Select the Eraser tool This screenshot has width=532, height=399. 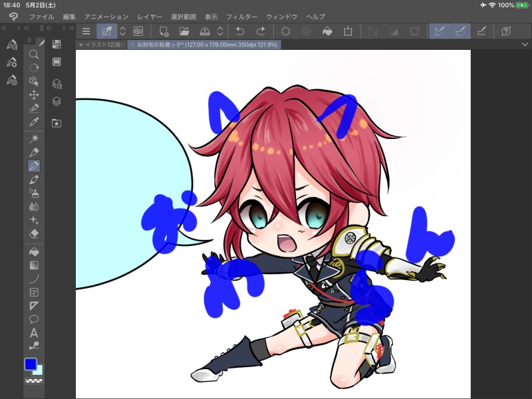(34, 234)
